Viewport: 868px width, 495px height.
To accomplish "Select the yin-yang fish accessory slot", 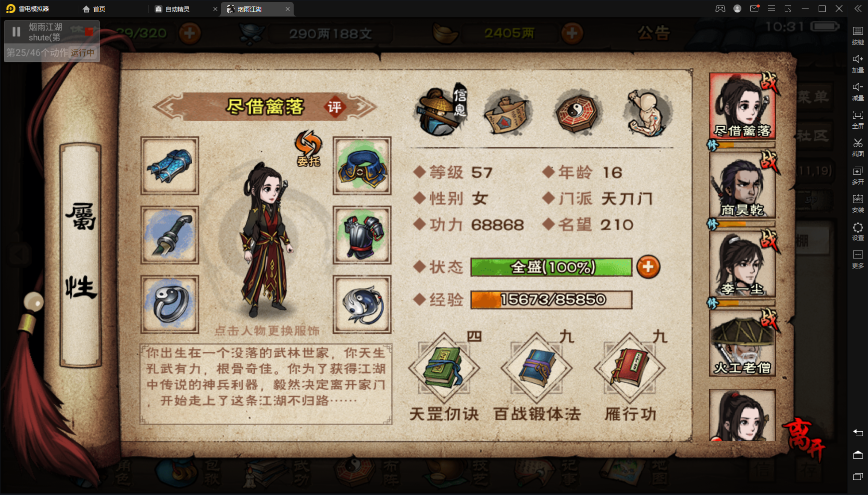I will (362, 304).
